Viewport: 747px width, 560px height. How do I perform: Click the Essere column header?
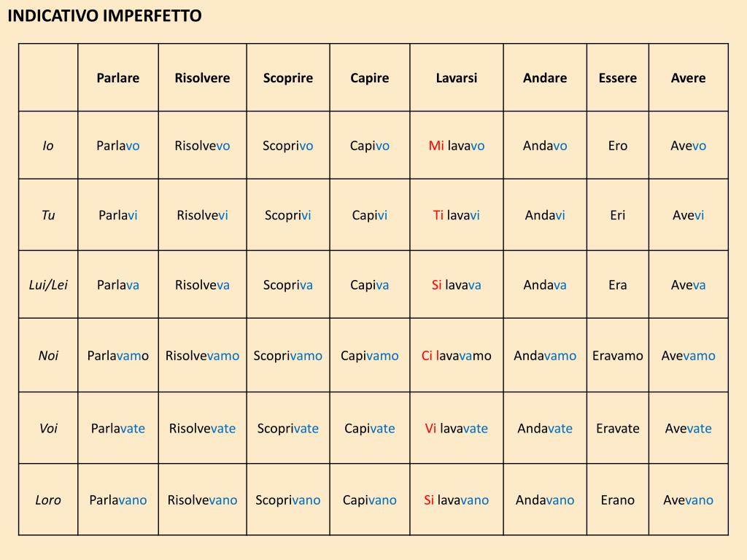click(x=618, y=78)
